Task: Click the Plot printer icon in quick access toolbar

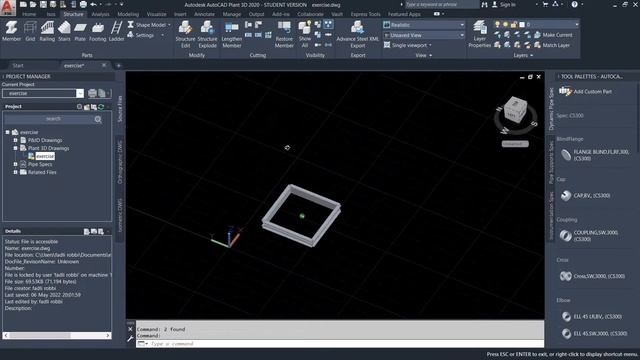Action: pos(83,4)
